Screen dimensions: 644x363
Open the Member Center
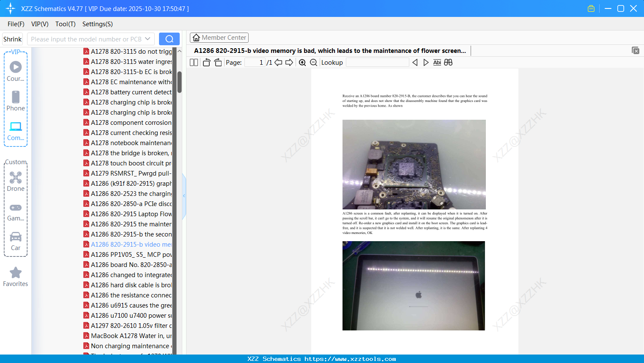pos(219,38)
